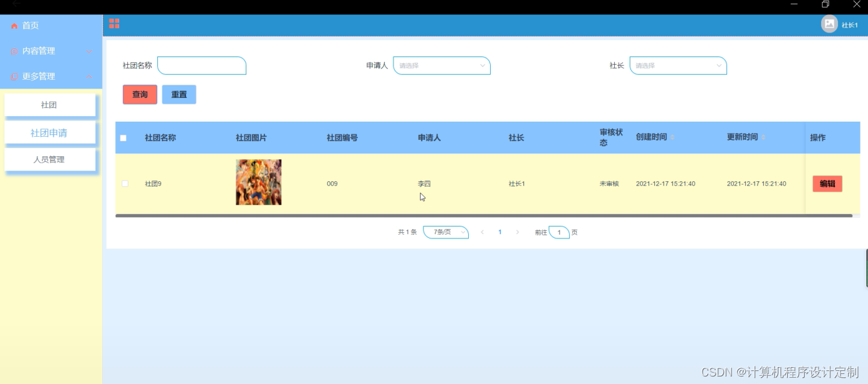This screenshot has width=868, height=384.
Task: Open the grid menu icon in top bar
Action: (x=114, y=24)
